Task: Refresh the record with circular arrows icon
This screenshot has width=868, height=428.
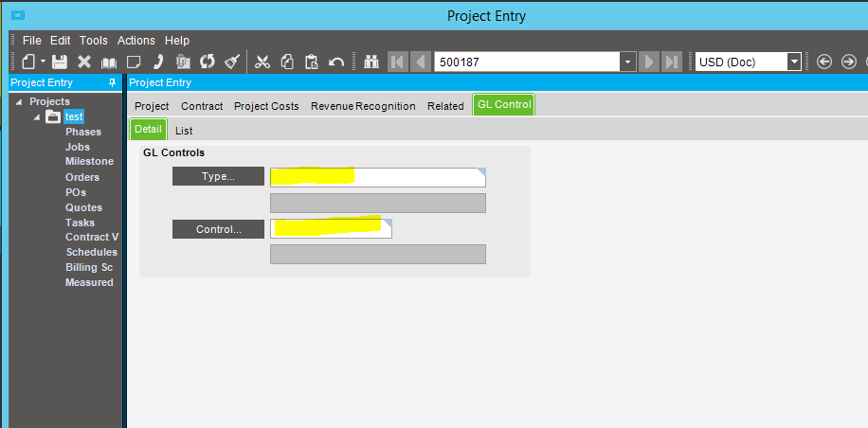Action: click(x=207, y=62)
